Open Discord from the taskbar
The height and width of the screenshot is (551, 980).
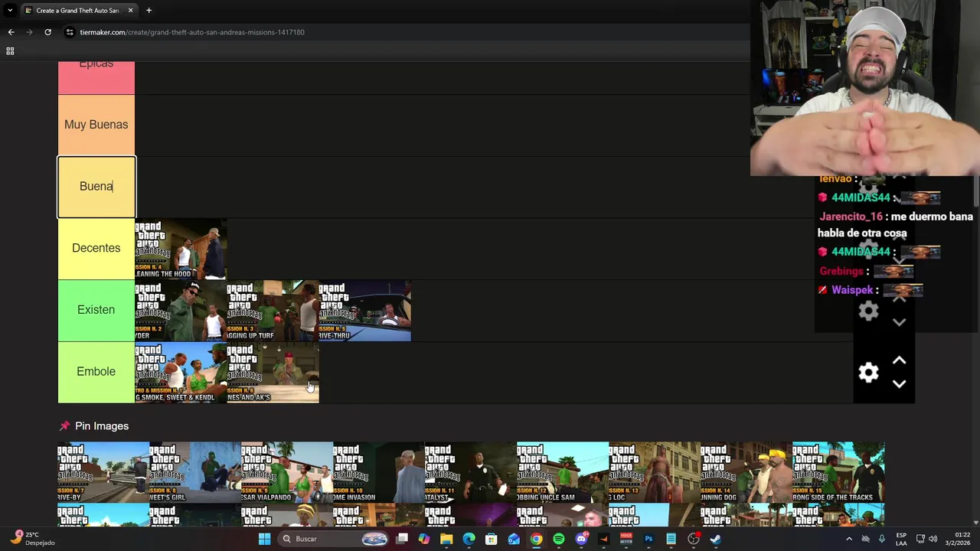click(x=581, y=539)
